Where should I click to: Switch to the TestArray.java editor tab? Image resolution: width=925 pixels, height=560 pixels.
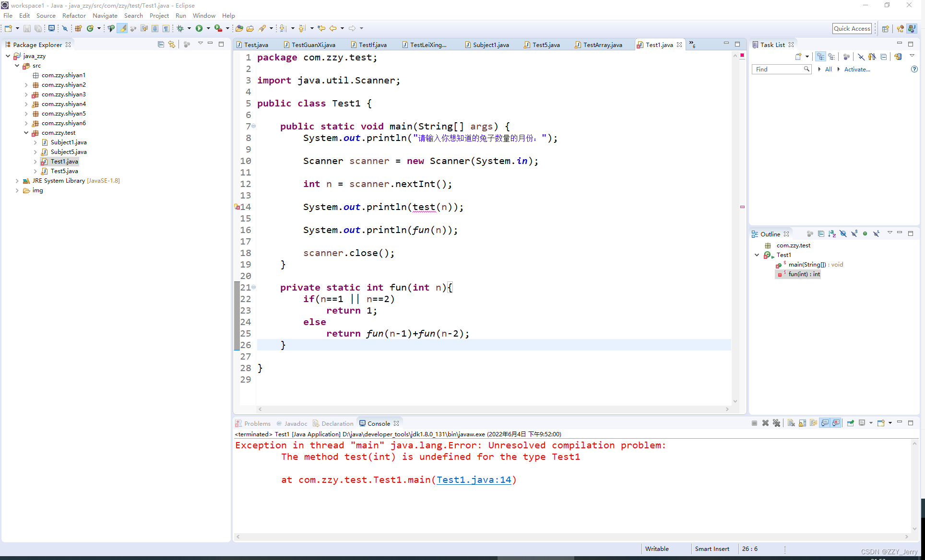click(602, 45)
